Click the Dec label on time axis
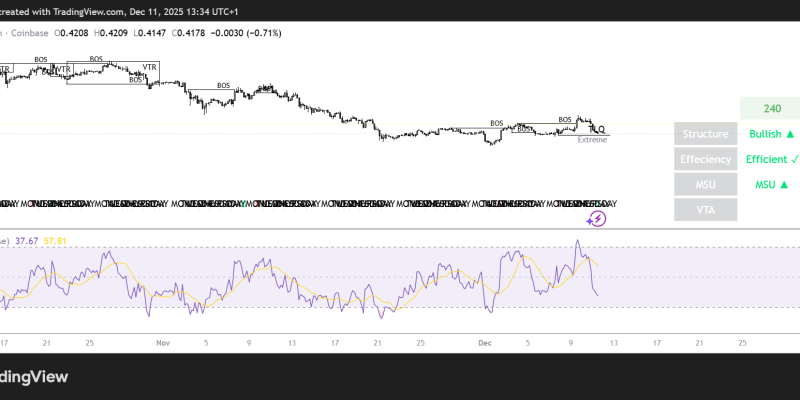 484,341
